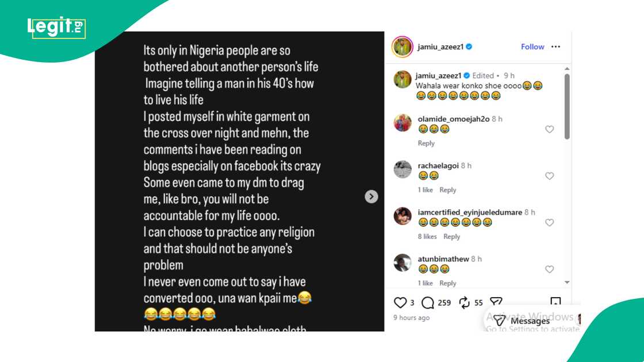Like olamide_omoejah2o's comment with the heart

click(x=549, y=129)
